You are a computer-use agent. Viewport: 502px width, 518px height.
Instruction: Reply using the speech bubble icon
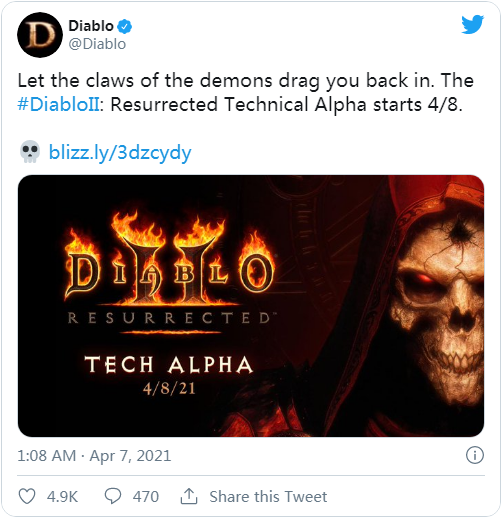point(113,496)
